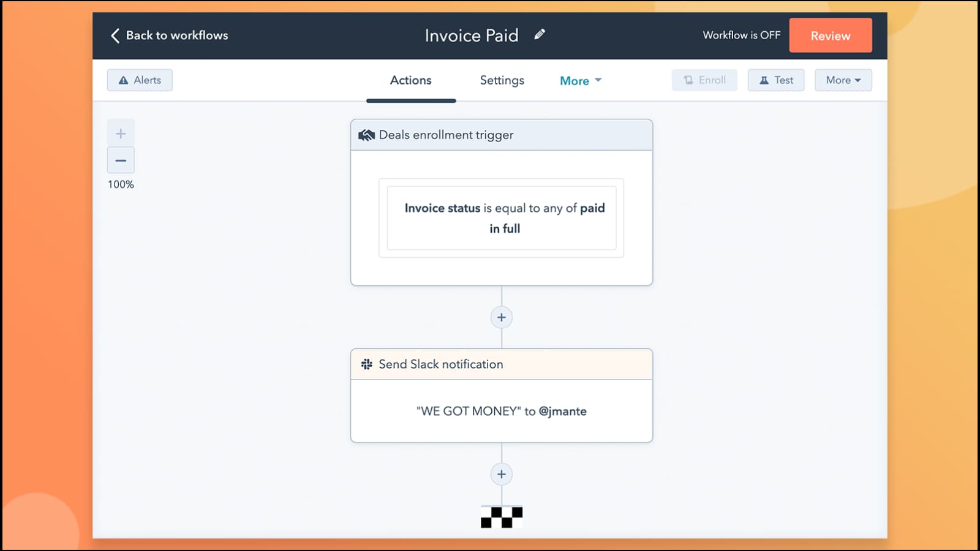Switch to the Actions tab

tap(410, 80)
